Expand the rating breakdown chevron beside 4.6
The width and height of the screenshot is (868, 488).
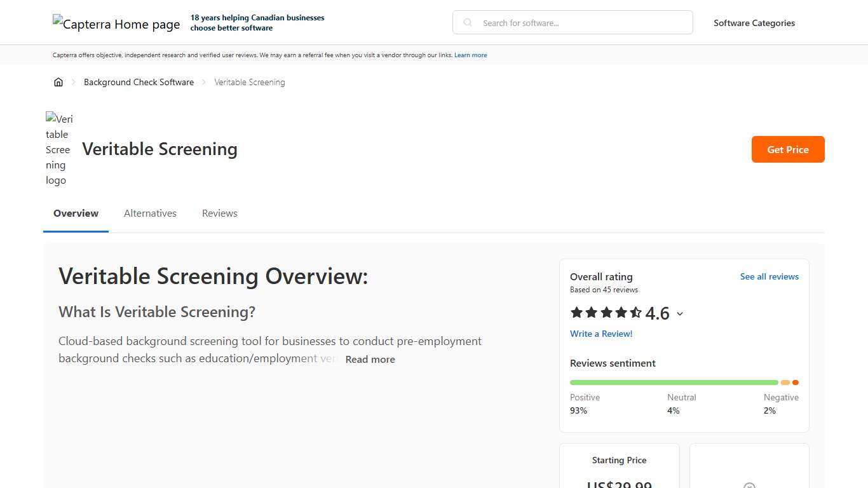click(680, 313)
